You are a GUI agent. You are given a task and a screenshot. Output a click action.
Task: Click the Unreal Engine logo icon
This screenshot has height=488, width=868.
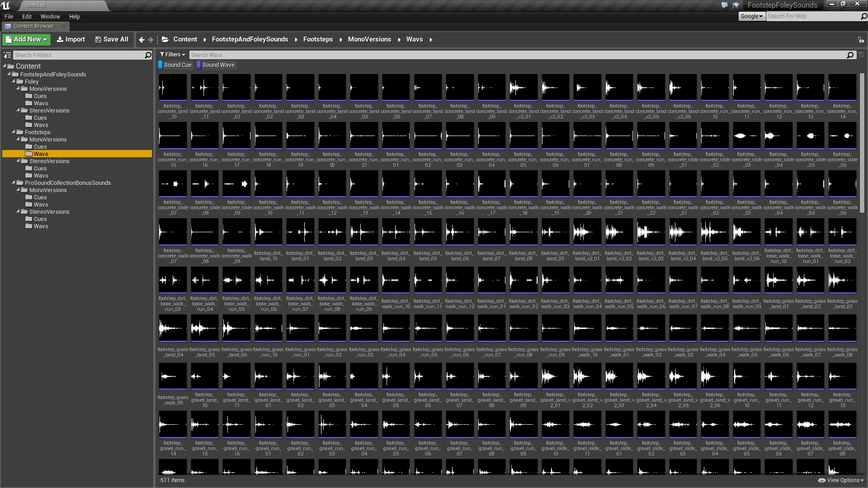5,5
